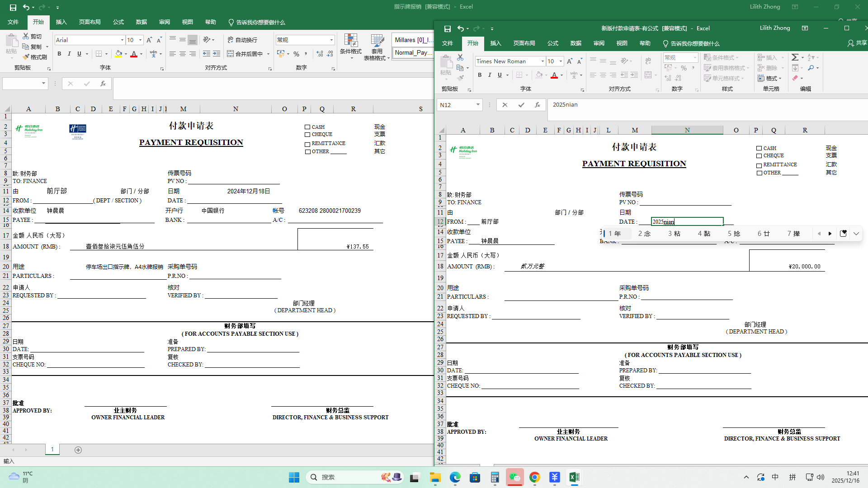Click the Enter checkmark in formula bar

point(521,105)
